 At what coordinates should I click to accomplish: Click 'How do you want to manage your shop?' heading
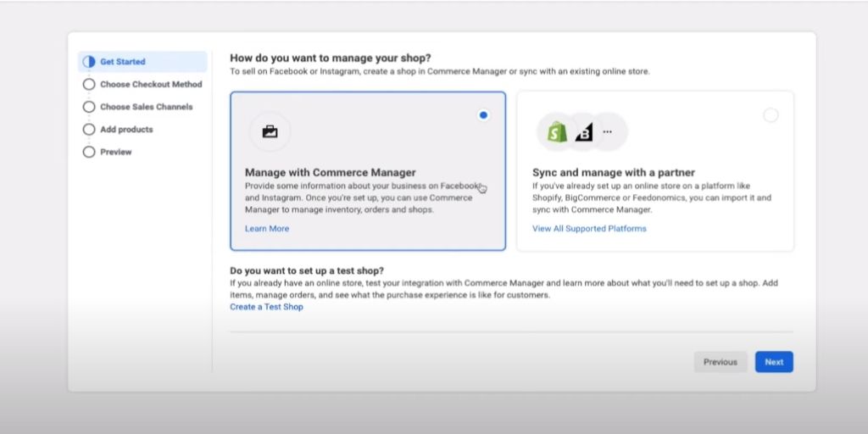coord(331,58)
